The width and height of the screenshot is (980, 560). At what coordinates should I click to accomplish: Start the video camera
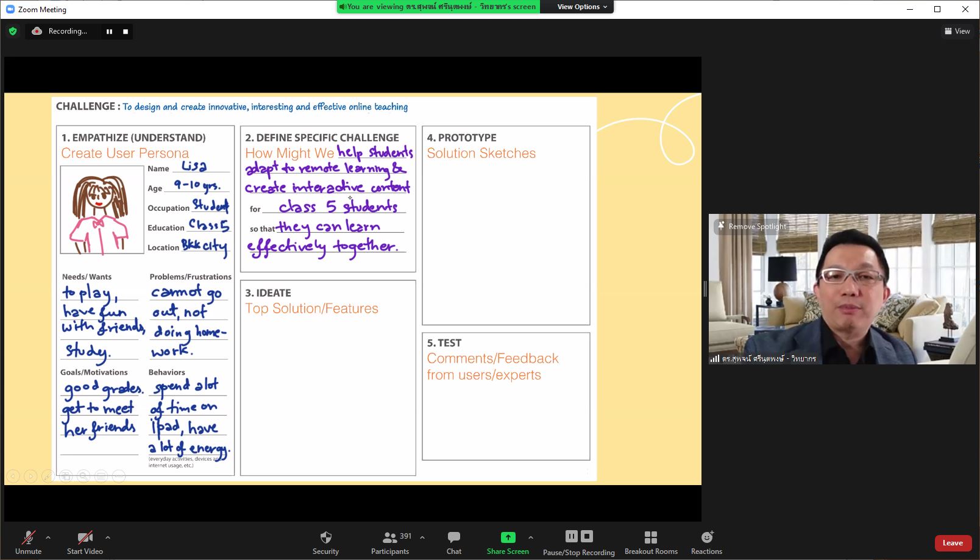[x=85, y=542]
